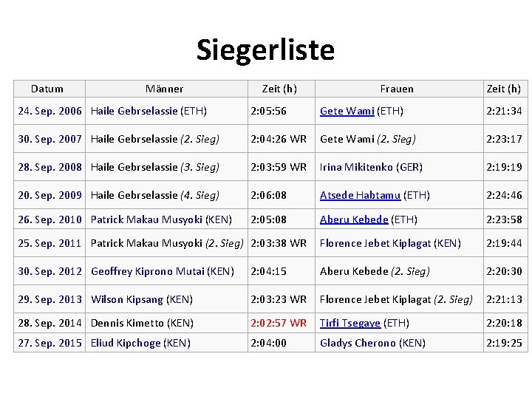Viewport: 532px width, 399px height.
Task: Click Patrick Makau Musyoki (KEN) entry
Action: pos(161,219)
